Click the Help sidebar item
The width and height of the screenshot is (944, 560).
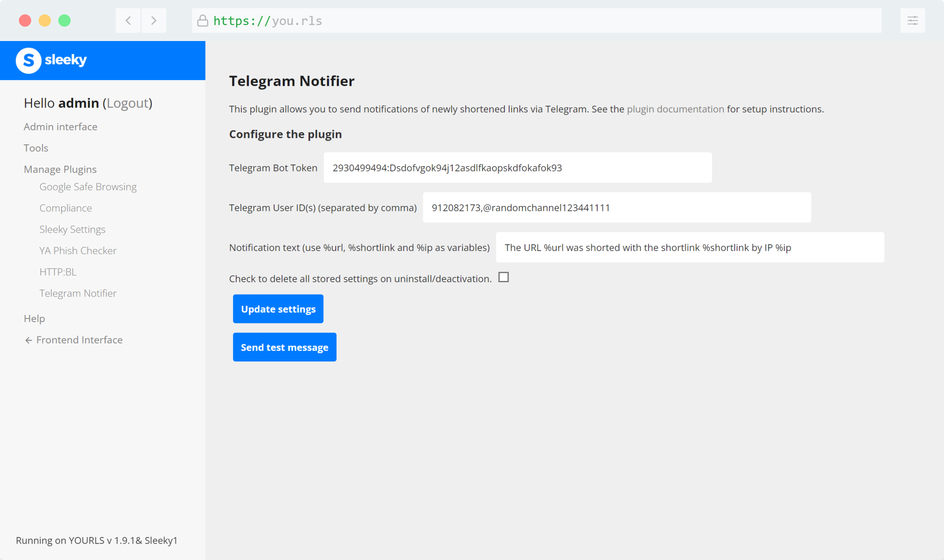point(34,318)
